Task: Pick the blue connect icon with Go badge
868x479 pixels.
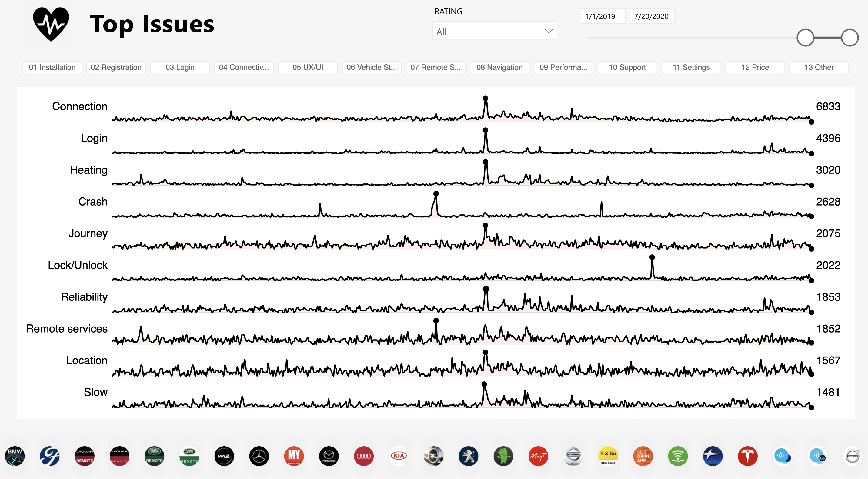Action: pos(817,456)
